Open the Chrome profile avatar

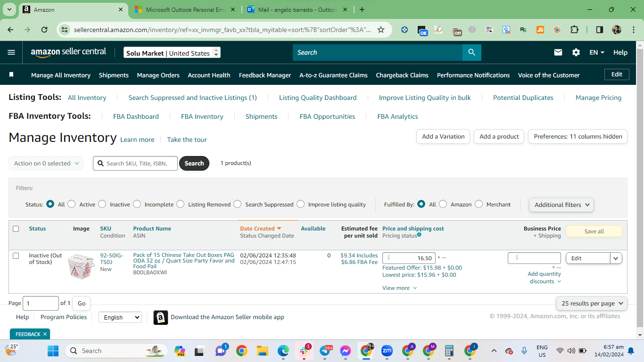click(617, 30)
